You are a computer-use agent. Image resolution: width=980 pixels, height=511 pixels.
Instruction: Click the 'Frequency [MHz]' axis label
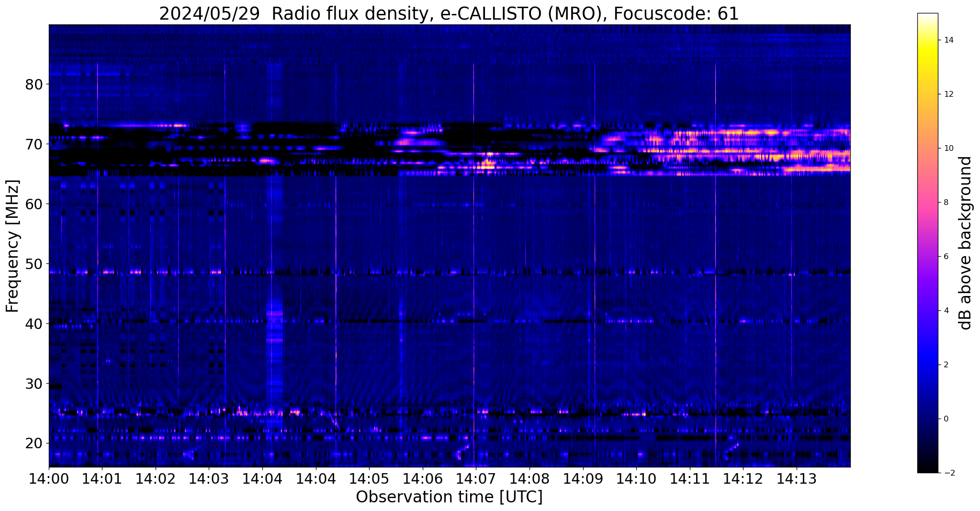point(13,246)
